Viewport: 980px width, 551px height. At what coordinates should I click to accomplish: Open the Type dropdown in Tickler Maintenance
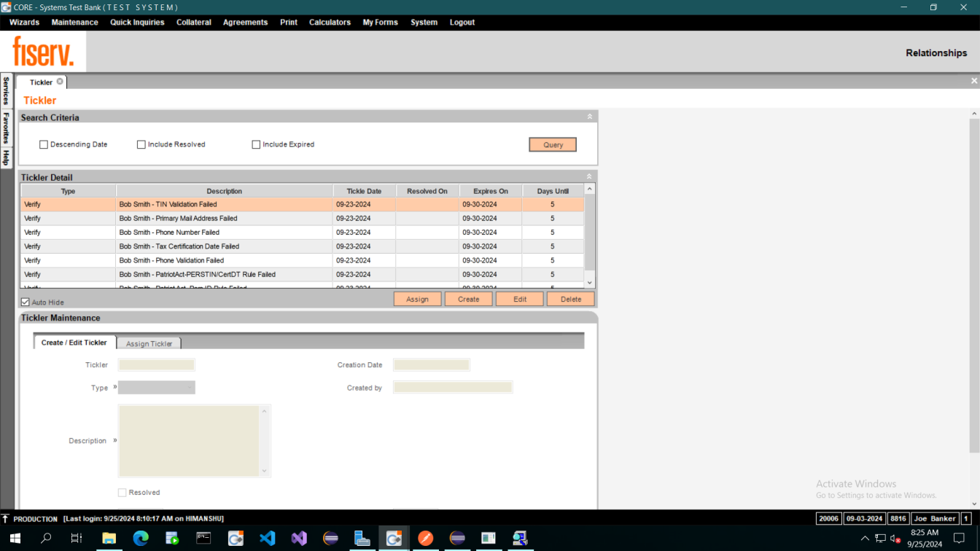tap(157, 388)
